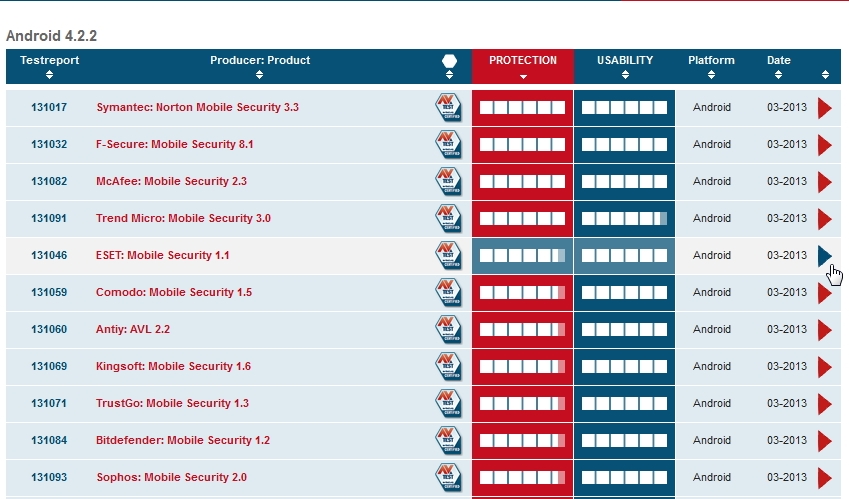Click AV-TEST badge in Sophos row
The height and width of the screenshot is (499, 849).
(x=448, y=477)
